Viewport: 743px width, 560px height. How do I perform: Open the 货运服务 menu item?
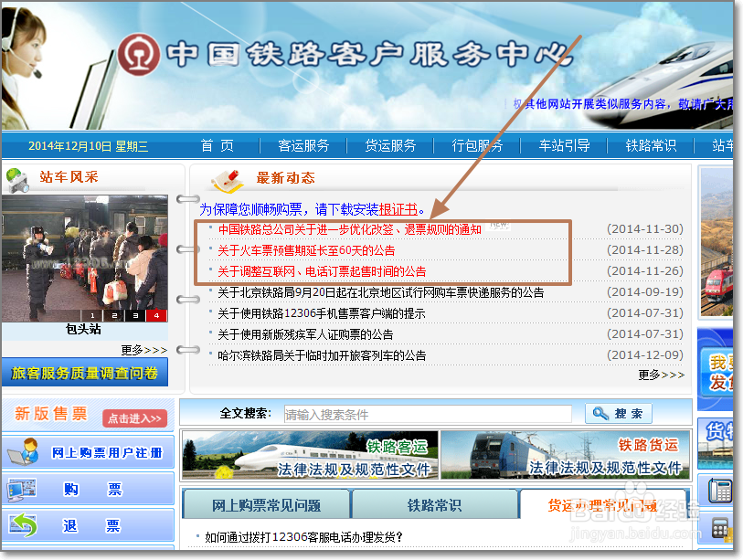click(x=390, y=144)
